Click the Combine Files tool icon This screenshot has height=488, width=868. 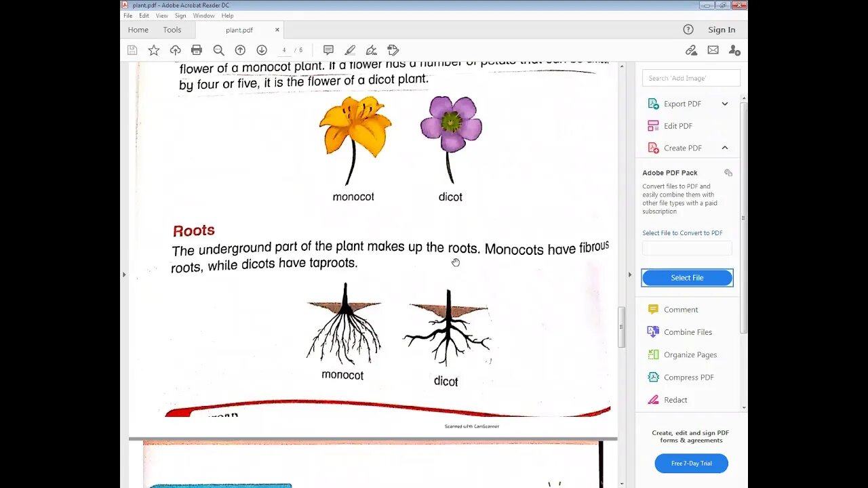pos(653,332)
